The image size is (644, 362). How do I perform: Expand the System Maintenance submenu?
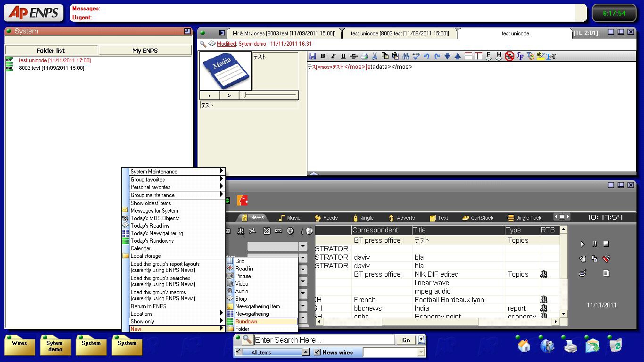click(x=173, y=172)
